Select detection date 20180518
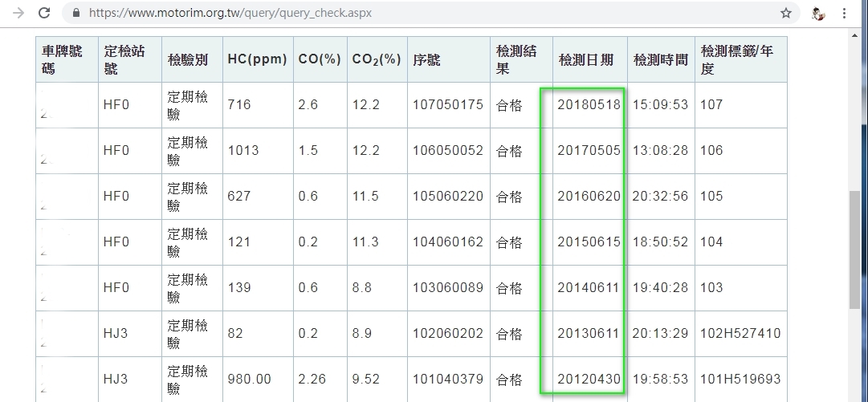Viewport: 868px width, 402px height. click(x=589, y=104)
